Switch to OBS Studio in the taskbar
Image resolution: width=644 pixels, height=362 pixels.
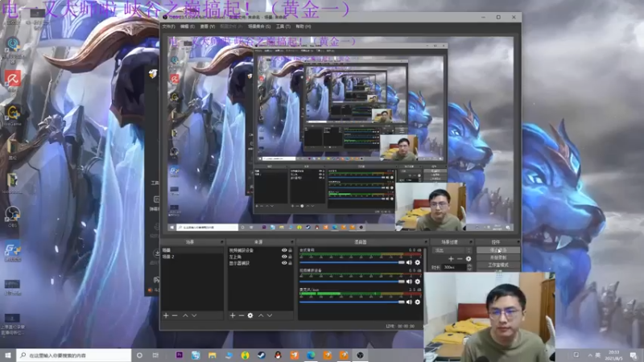point(360,356)
